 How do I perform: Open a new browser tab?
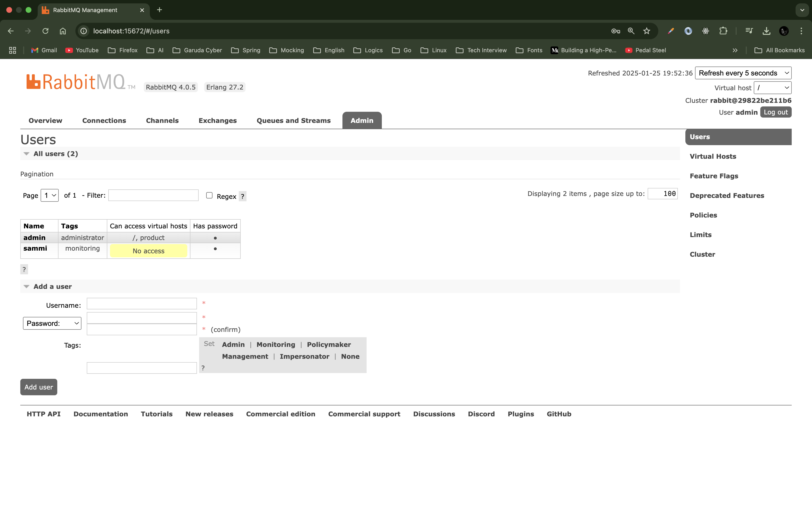pyautogui.click(x=159, y=10)
